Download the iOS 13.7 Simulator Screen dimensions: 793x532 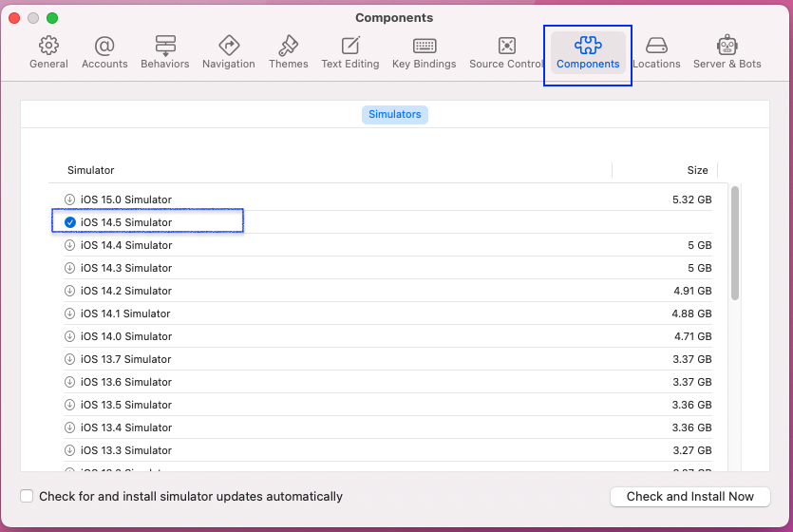pyautogui.click(x=69, y=358)
